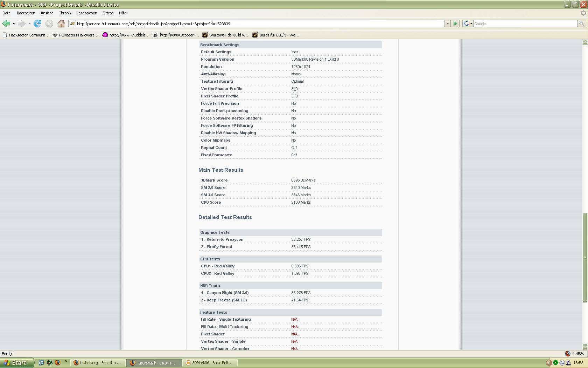588x368 pixels.
Task: Click the CPU Score 2168 Marks value
Action: (x=301, y=202)
